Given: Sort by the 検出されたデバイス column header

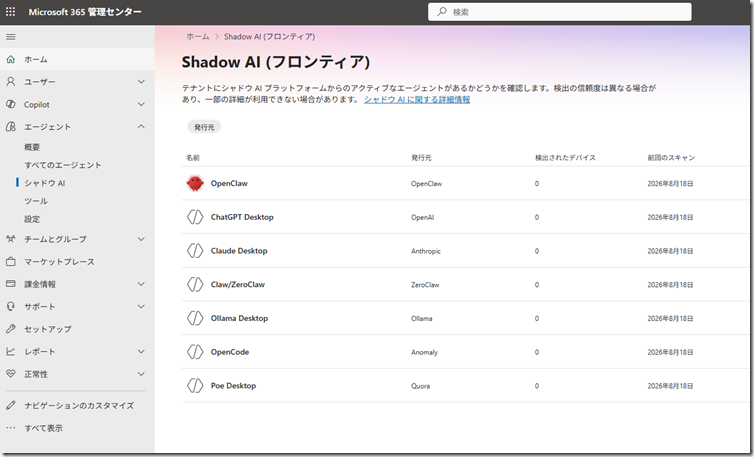Looking at the screenshot, I should [x=565, y=158].
